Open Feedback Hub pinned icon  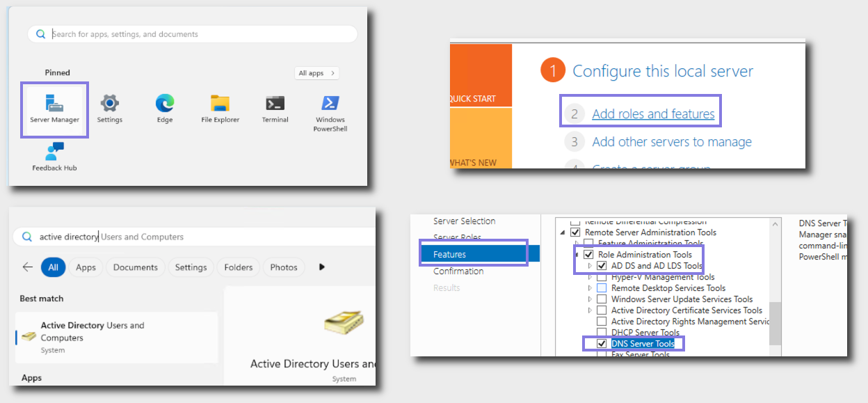[54, 156]
